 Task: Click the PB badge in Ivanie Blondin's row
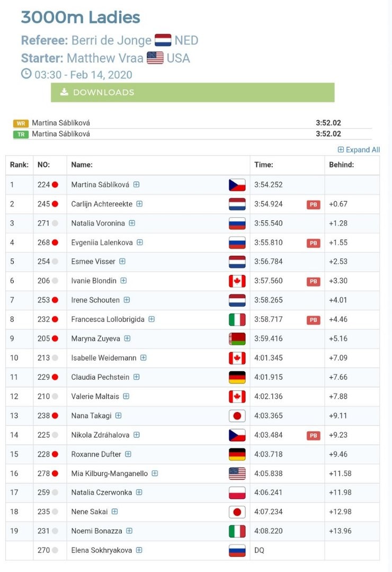pos(313,281)
